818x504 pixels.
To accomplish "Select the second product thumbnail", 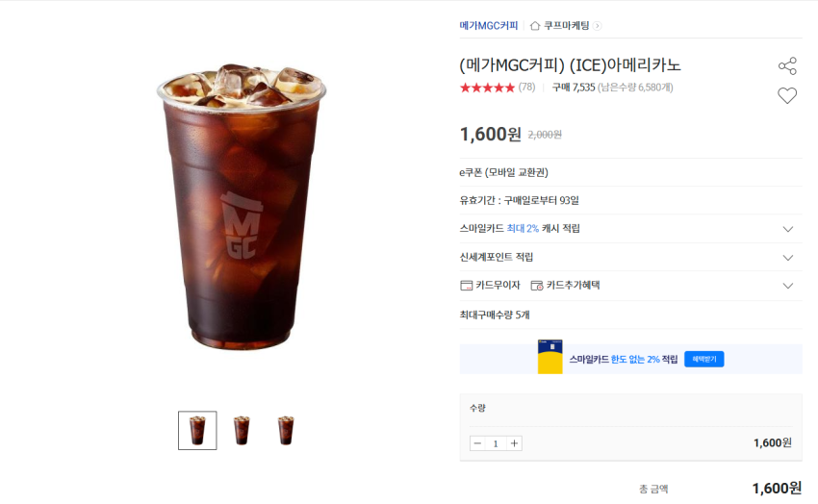I will tap(242, 431).
